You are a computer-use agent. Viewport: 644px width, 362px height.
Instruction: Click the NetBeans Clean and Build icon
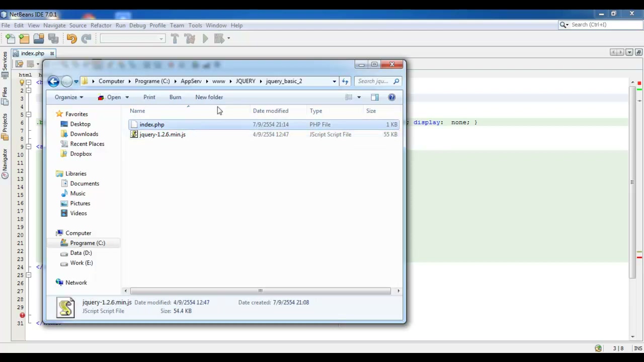tap(190, 38)
